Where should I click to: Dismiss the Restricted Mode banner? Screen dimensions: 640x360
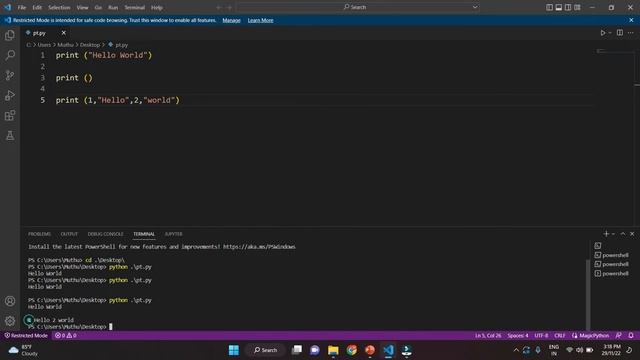pyautogui.click(x=631, y=20)
